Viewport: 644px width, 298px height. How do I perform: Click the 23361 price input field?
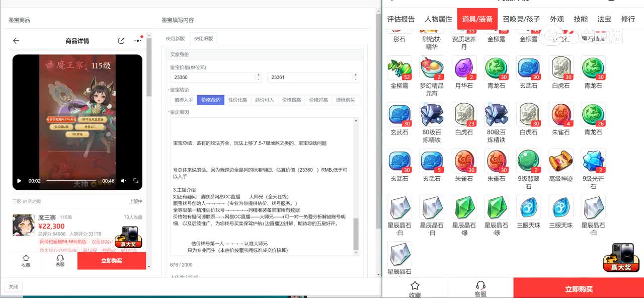(310, 78)
